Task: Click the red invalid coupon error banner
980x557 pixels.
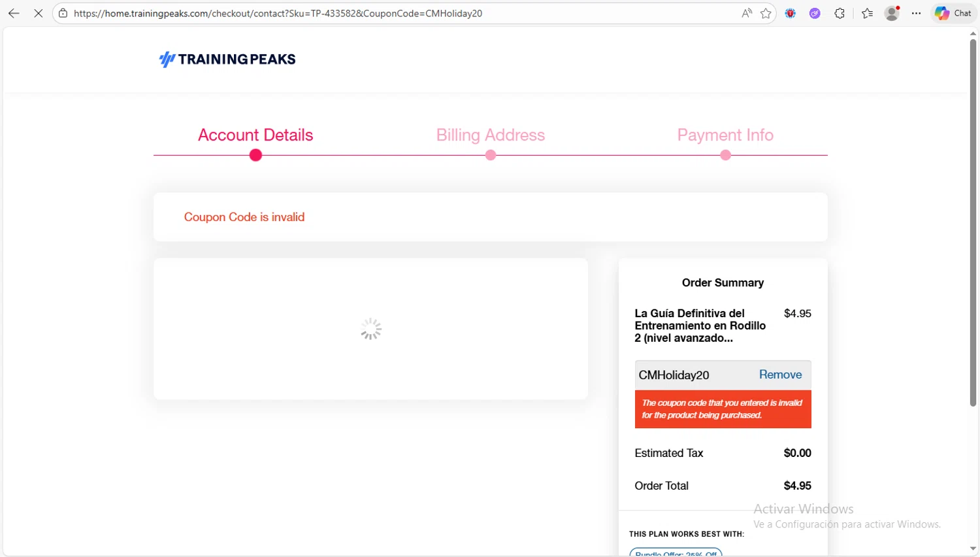Action: pyautogui.click(x=723, y=409)
